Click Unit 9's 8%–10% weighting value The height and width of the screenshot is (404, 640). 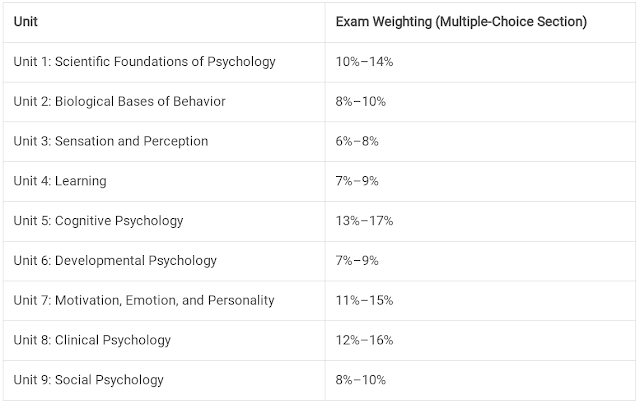tap(360, 380)
